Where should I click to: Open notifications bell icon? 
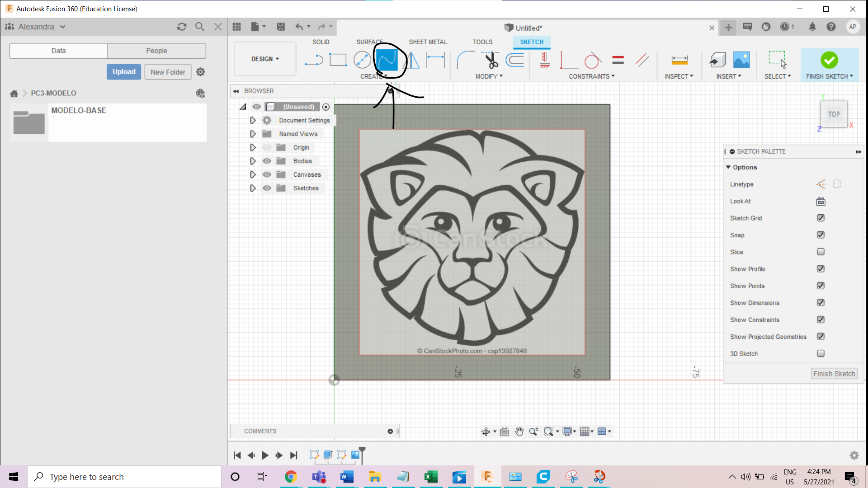tap(812, 27)
